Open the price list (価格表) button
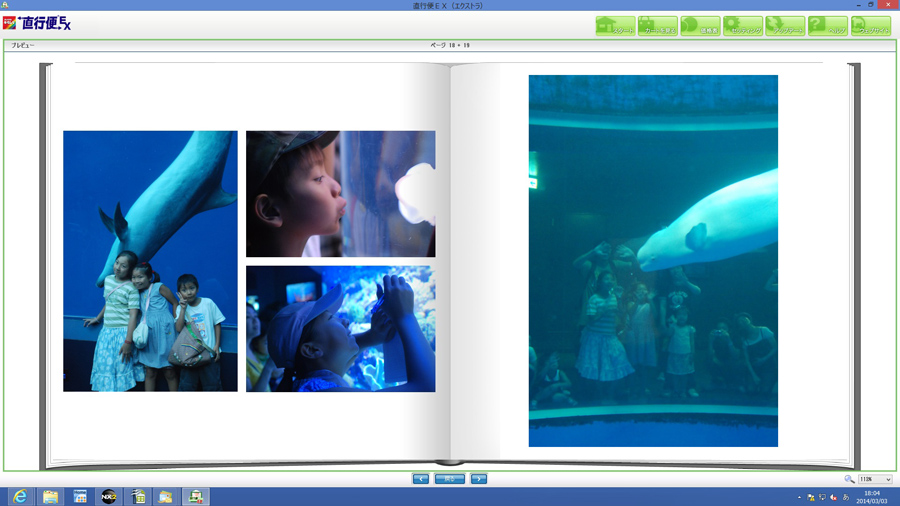Image resolution: width=900 pixels, height=506 pixels. pos(700,26)
